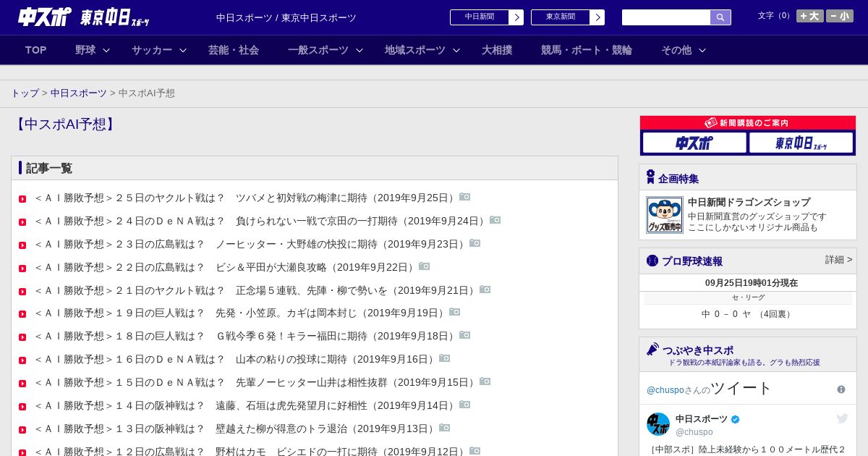The height and width of the screenshot is (456, 868).
Task: Expand the その他 dropdown menu
Action: (x=684, y=50)
